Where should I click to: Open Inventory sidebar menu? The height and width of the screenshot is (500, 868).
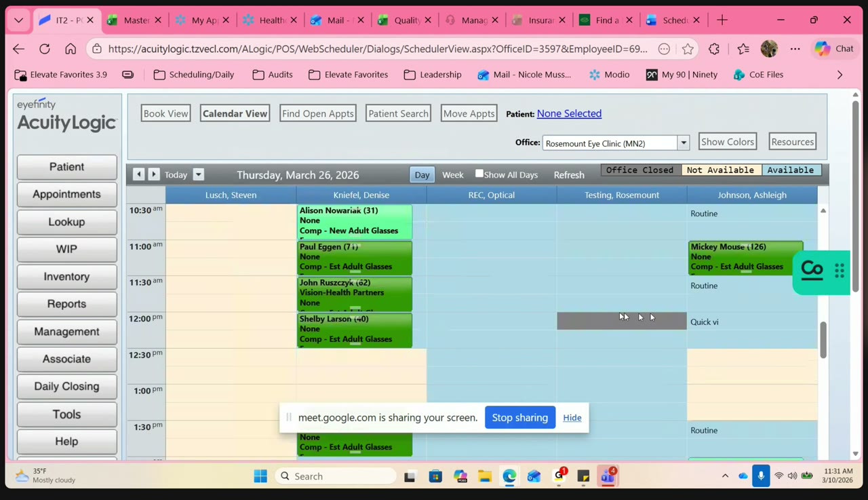coord(66,277)
